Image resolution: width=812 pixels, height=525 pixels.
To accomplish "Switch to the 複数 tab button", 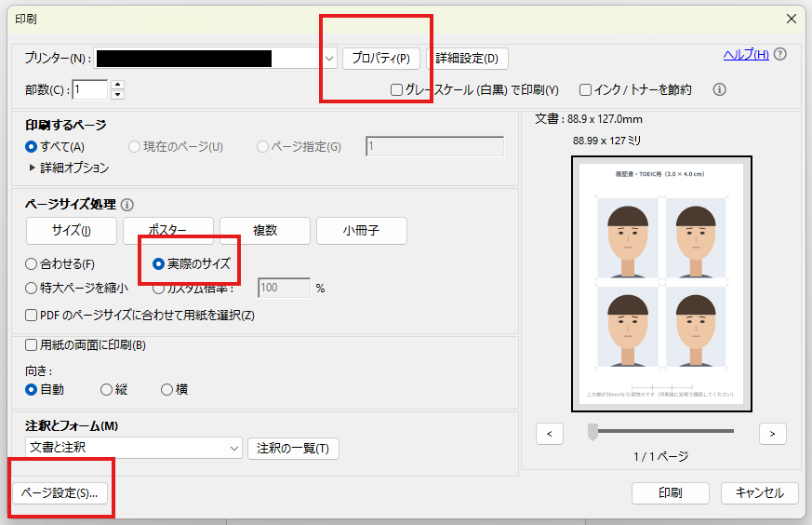I will point(265,231).
